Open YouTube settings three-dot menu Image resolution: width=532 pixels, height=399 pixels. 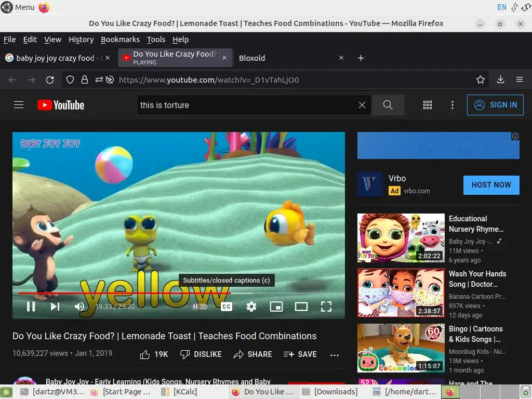453,105
